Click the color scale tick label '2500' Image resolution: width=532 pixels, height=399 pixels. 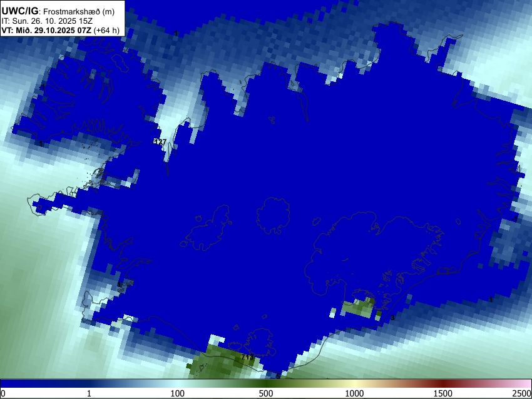(522, 393)
